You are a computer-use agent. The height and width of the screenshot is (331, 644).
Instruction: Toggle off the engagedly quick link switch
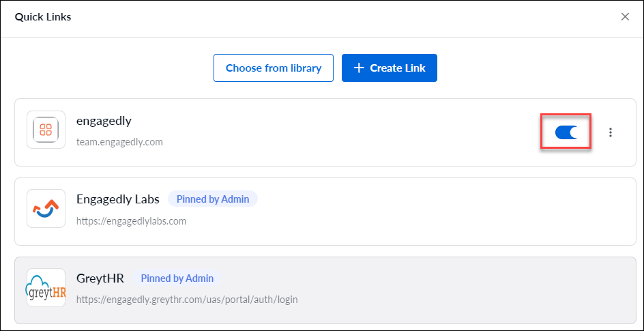(566, 132)
